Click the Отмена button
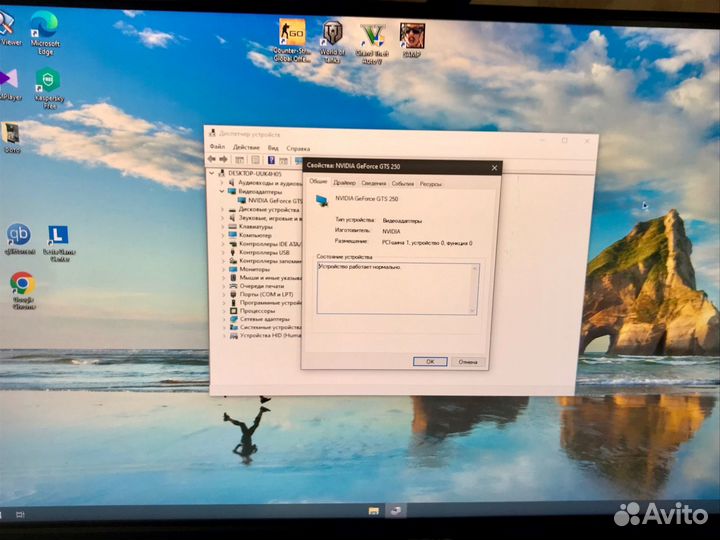Viewport: 720px width, 540px height. tap(468, 361)
